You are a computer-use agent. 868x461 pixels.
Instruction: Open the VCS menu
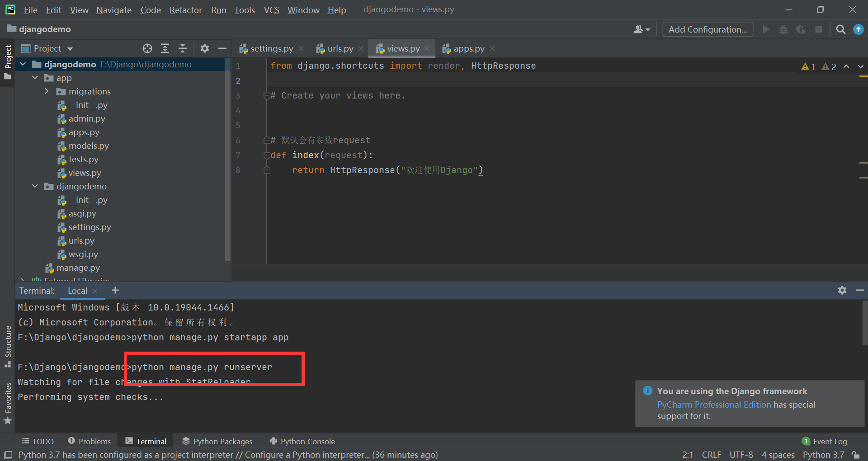(x=271, y=10)
